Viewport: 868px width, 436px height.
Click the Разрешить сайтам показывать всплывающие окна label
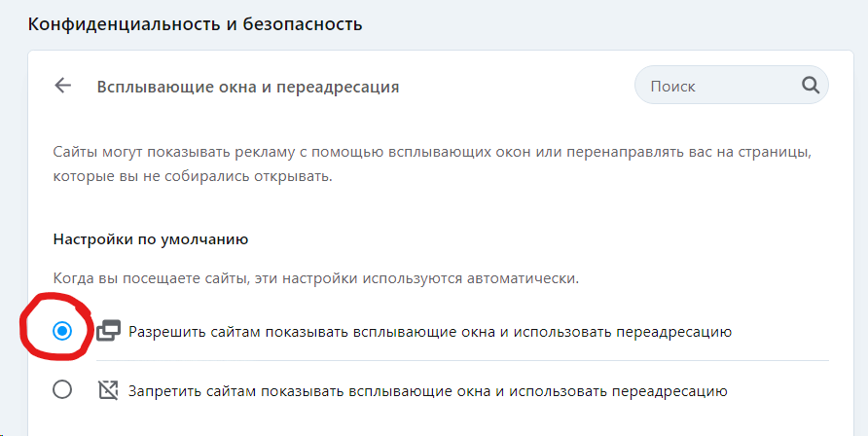pyautogui.click(x=430, y=332)
